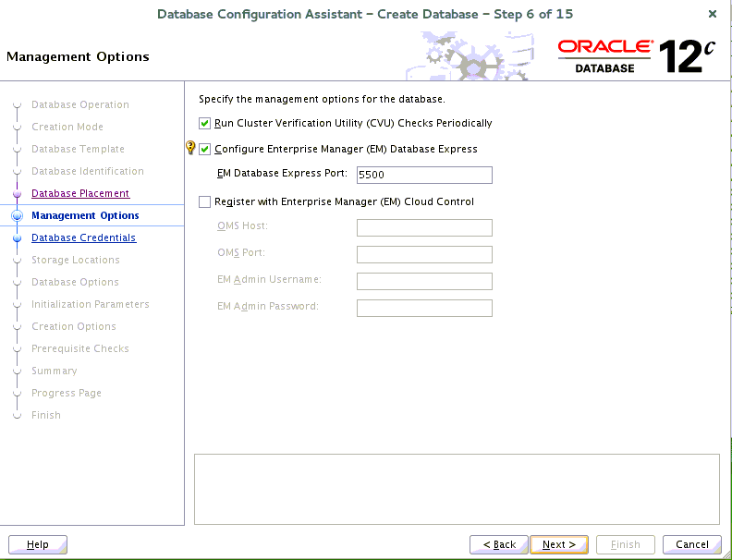Click the EM Admin Password field
The width and height of the screenshot is (732, 560).
point(424,308)
